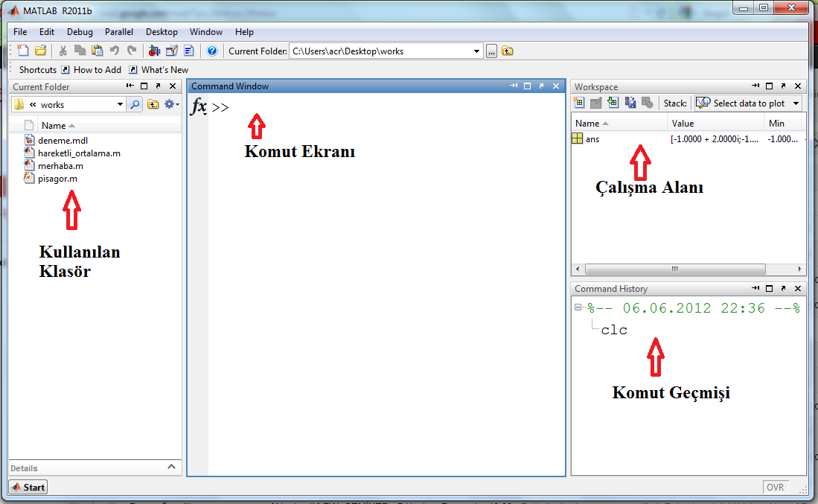The image size is (818, 504).
Task: Click the back chevrons beside works folder
Action: (x=33, y=104)
